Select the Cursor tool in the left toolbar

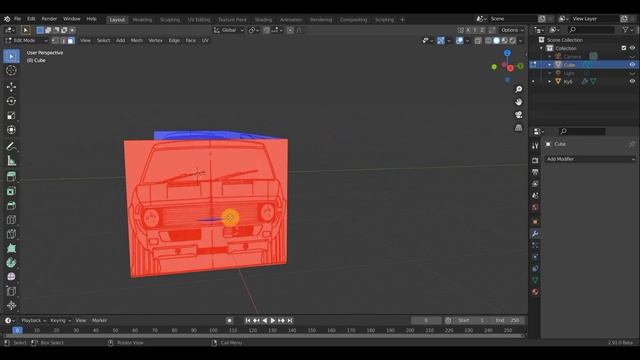[11, 70]
